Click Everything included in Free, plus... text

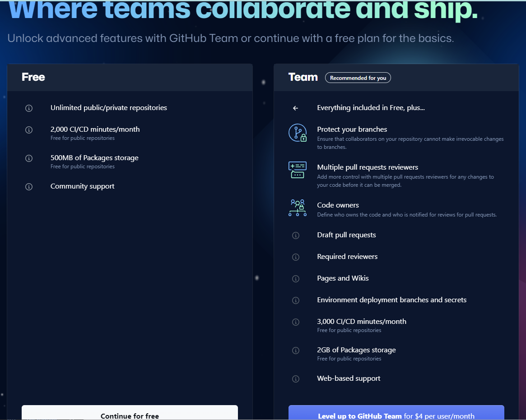371,108
